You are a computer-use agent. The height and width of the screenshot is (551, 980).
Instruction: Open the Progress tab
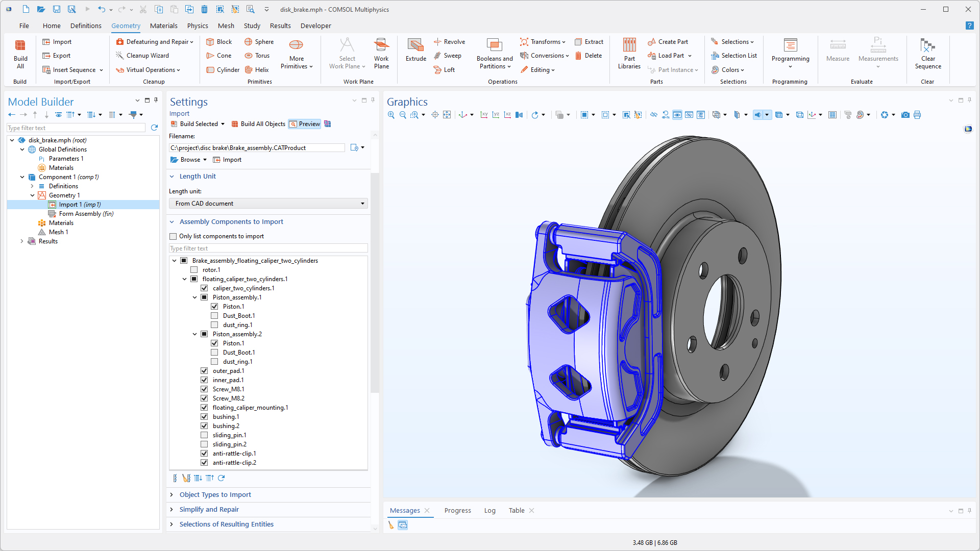[457, 511]
